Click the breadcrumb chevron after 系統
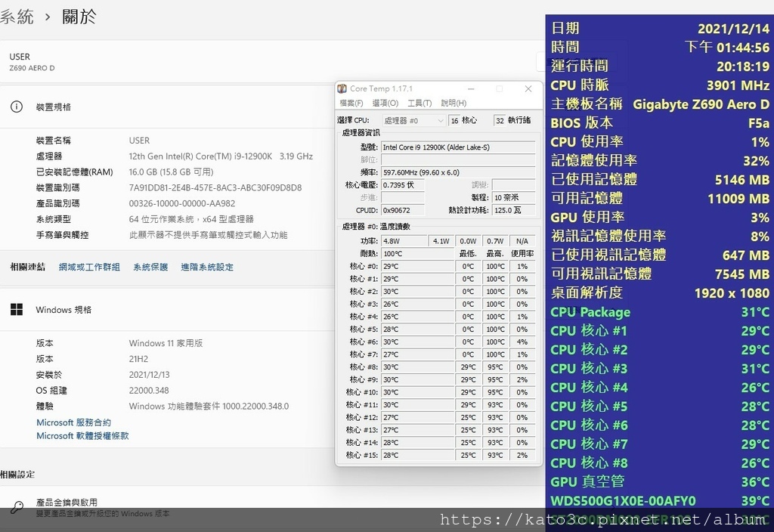 click(48, 17)
